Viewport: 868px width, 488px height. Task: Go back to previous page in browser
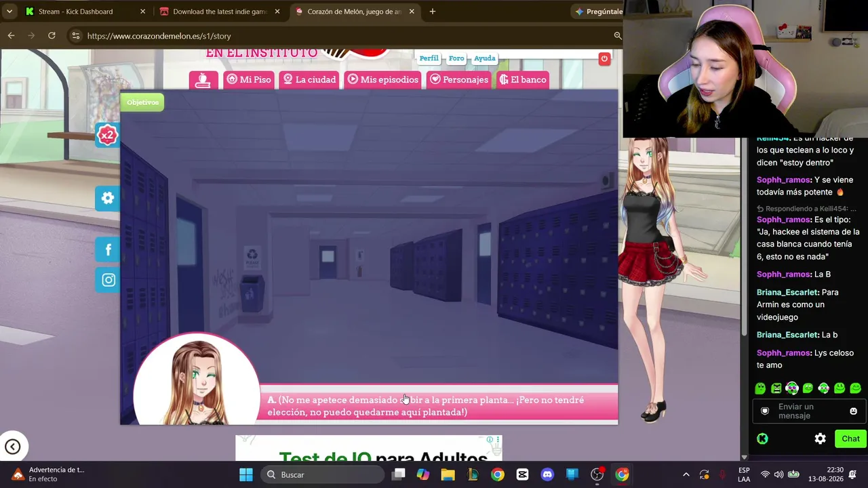coord(11,35)
